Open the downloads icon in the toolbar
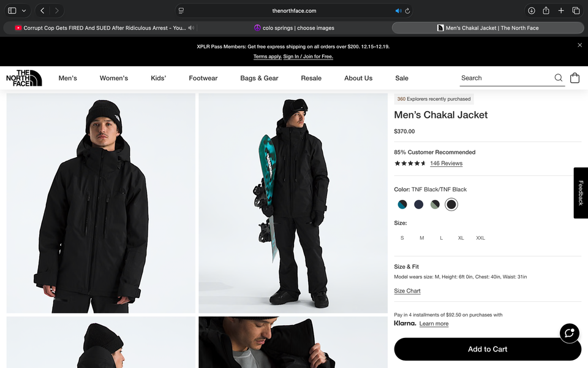 (x=531, y=10)
